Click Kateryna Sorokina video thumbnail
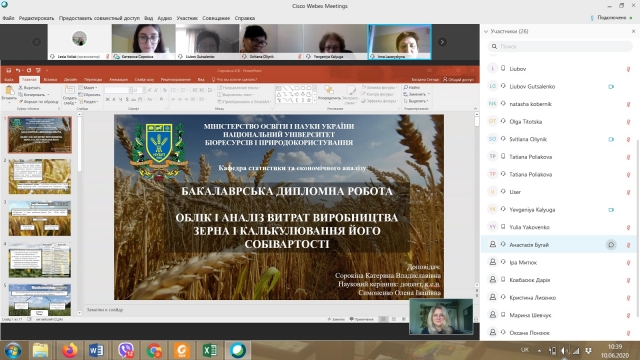Image resolution: width=640 pixels, height=360 pixels. click(x=143, y=42)
